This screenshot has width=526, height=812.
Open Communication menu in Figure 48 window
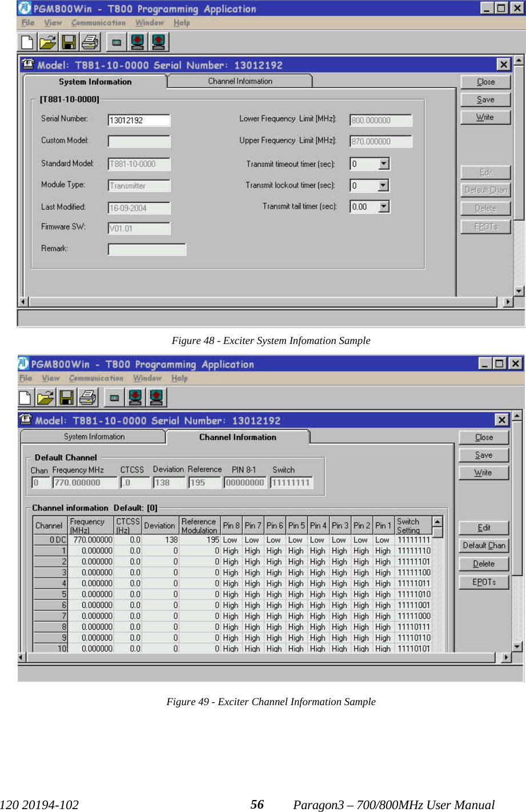pyautogui.click(x=98, y=23)
